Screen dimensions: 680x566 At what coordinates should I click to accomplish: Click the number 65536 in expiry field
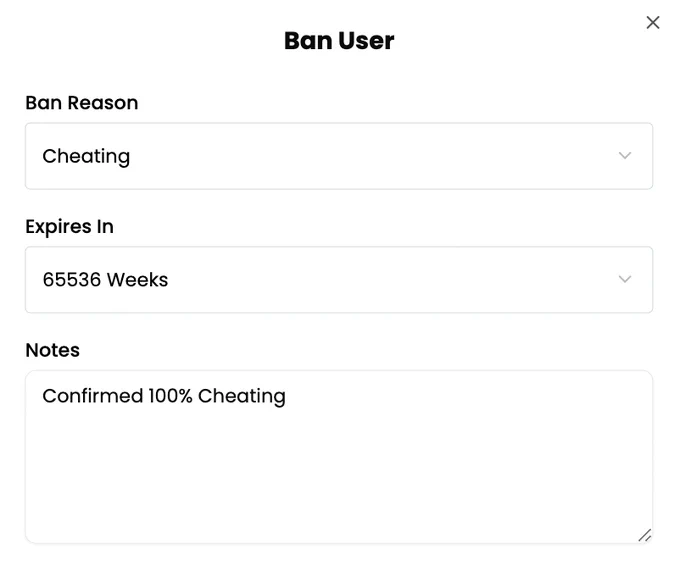pyautogui.click(x=72, y=280)
